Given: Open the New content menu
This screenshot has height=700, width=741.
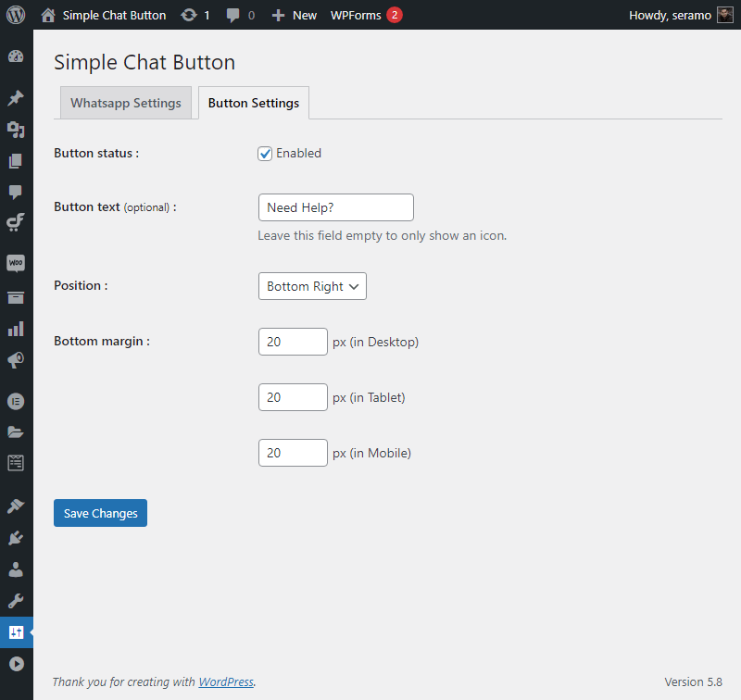Looking at the screenshot, I should coord(295,15).
